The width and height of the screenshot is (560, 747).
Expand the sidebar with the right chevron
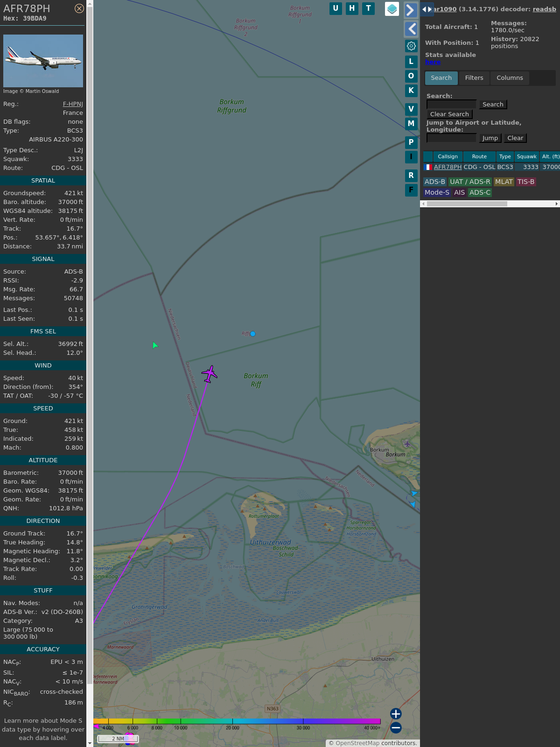click(411, 10)
